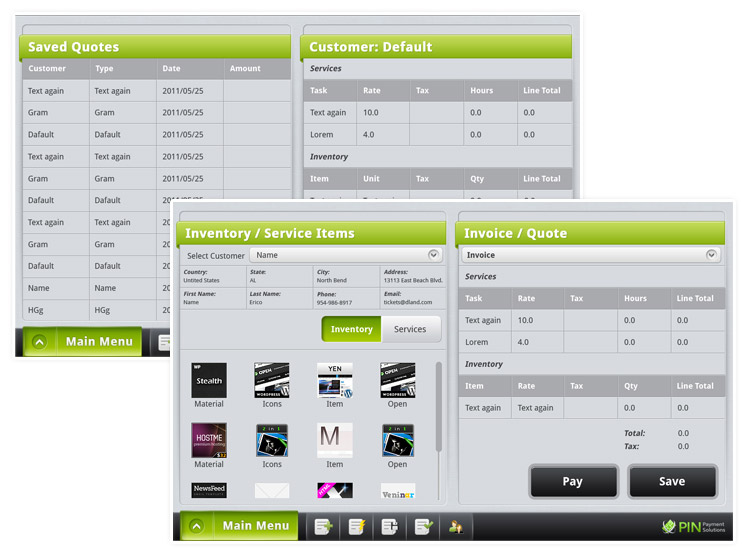Screen dimensions: 750x560
Task: Click the document with green checkmark icon
Action: point(423,527)
